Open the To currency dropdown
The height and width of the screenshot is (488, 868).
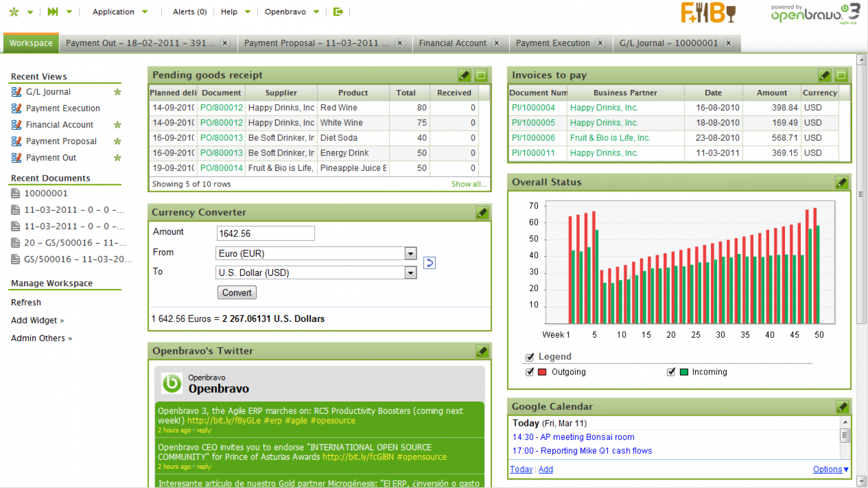410,273
